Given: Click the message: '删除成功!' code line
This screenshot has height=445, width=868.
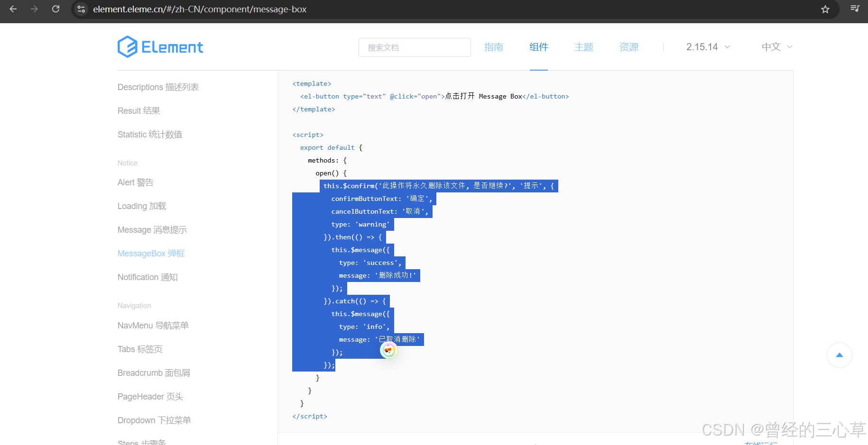Looking at the screenshot, I should click(378, 275).
